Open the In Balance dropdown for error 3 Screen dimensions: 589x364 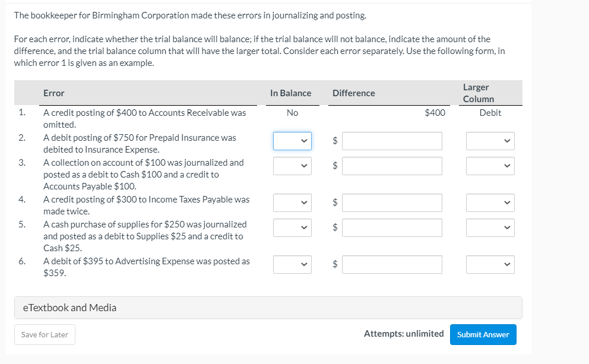[292, 166]
